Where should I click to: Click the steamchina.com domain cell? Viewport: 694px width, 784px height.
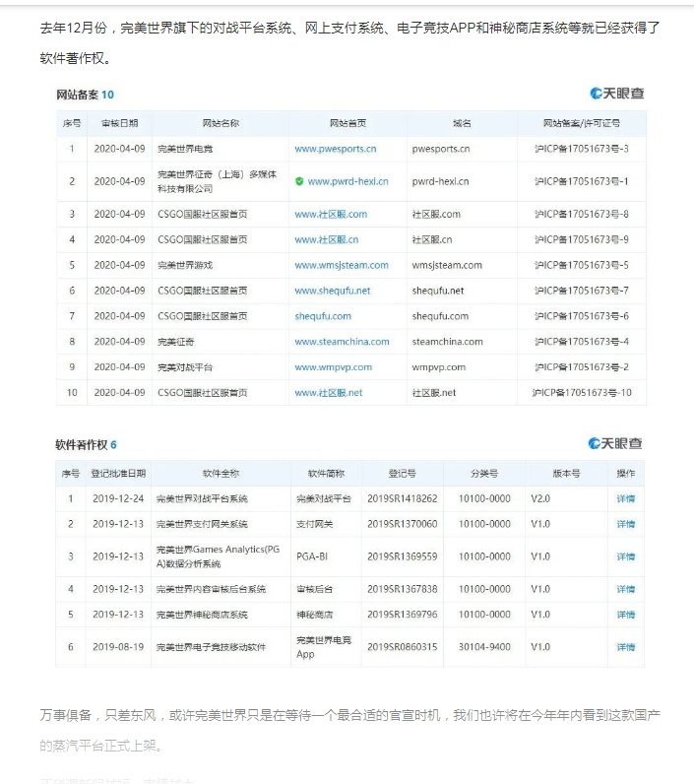[x=448, y=342]
